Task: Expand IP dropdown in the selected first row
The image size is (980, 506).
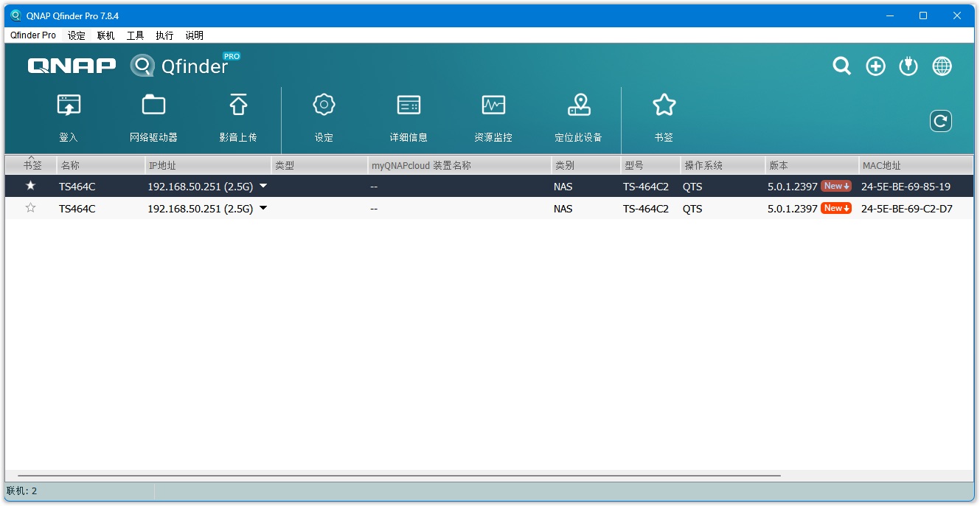Action: point(263,187)
